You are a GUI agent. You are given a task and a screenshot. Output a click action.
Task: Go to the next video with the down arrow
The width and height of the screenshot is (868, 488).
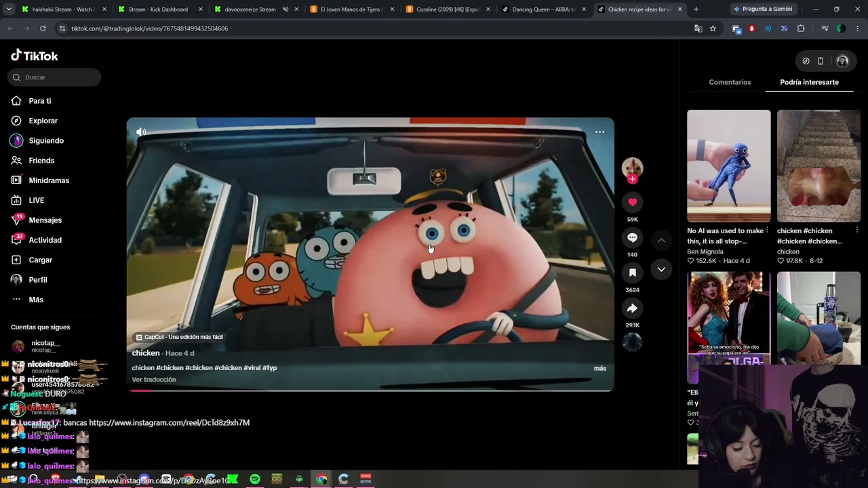[661, 270]
